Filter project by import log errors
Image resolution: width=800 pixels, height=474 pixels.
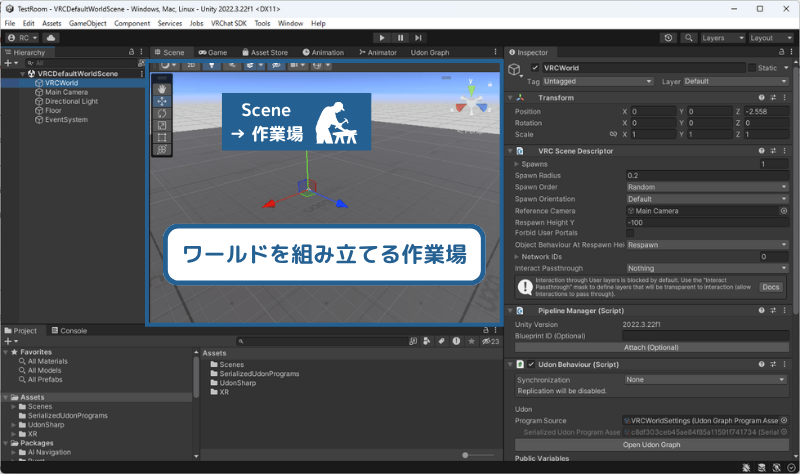pyautogui.click(x=456, y=341)
